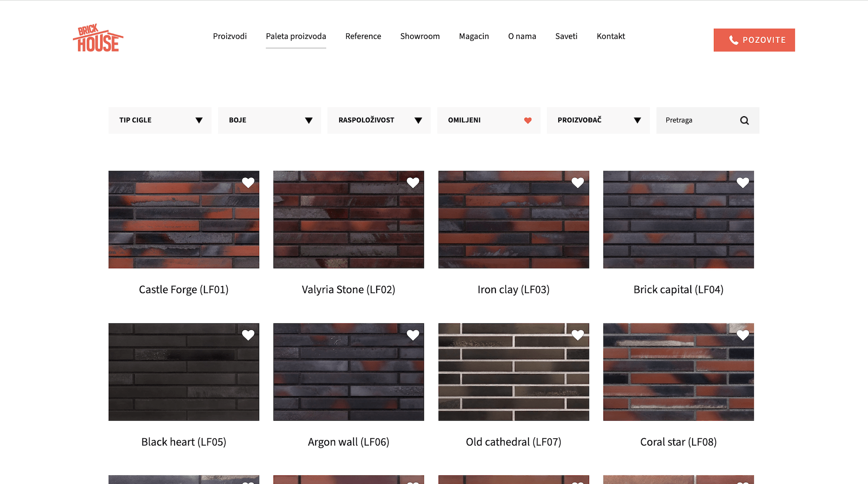Image resolution: width=868 pixels, height=484 pixels.
Task: Favorite Iron clay (LF03) with heart
Action: point(578,183)
